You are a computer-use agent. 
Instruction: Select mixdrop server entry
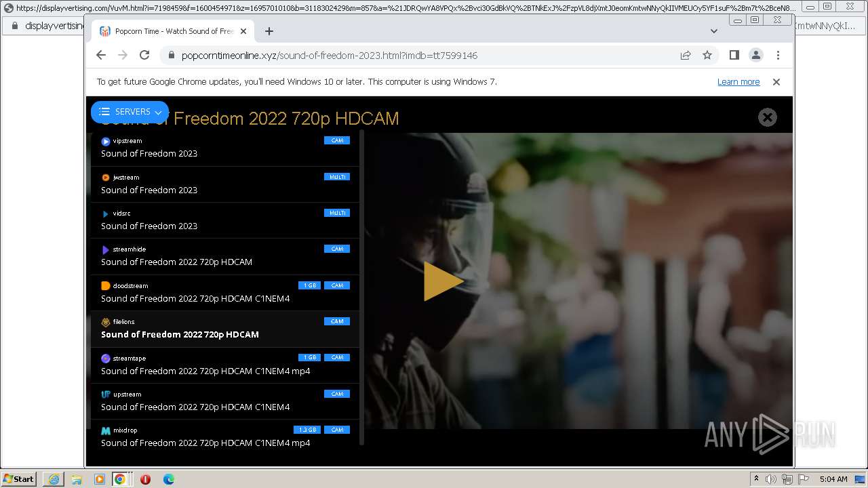click(x=225, y=437)
